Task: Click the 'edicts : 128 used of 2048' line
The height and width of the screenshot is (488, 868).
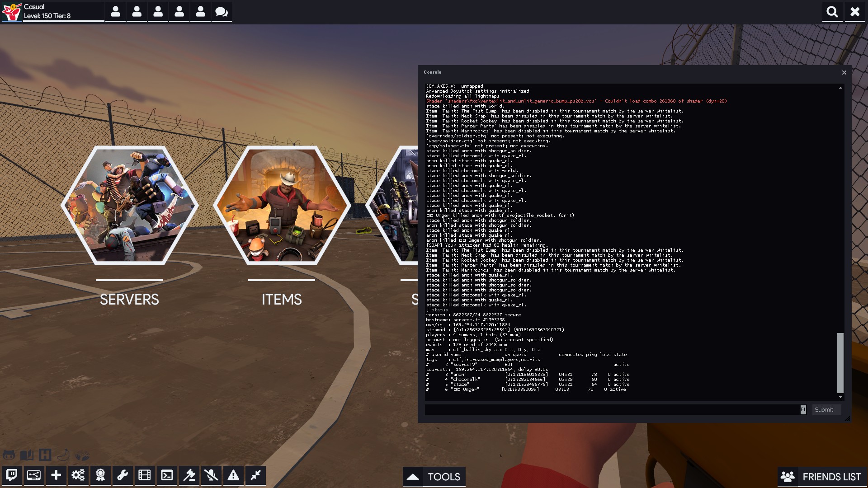Action: [467, 345]
